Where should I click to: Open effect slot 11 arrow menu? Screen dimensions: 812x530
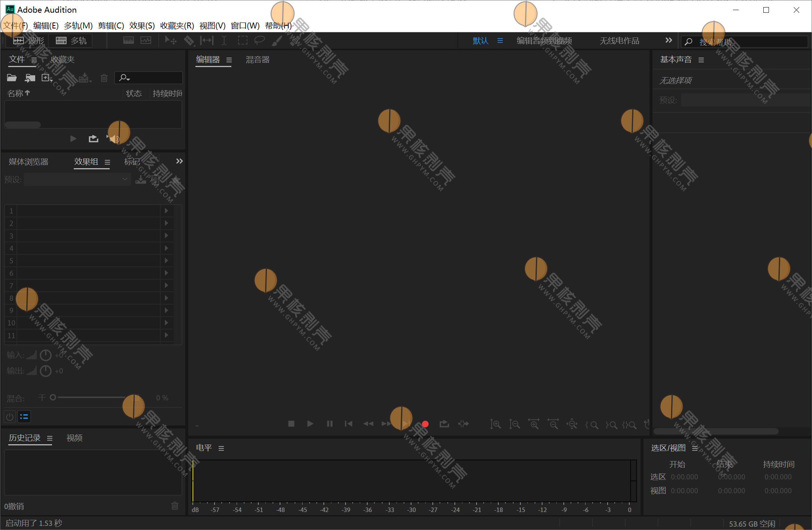(x=167, y=335)
